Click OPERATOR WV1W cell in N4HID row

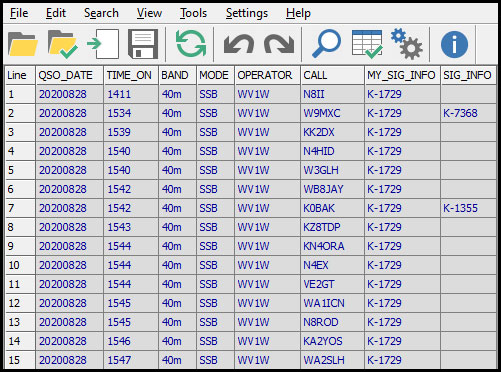click(x=268, y=151)
